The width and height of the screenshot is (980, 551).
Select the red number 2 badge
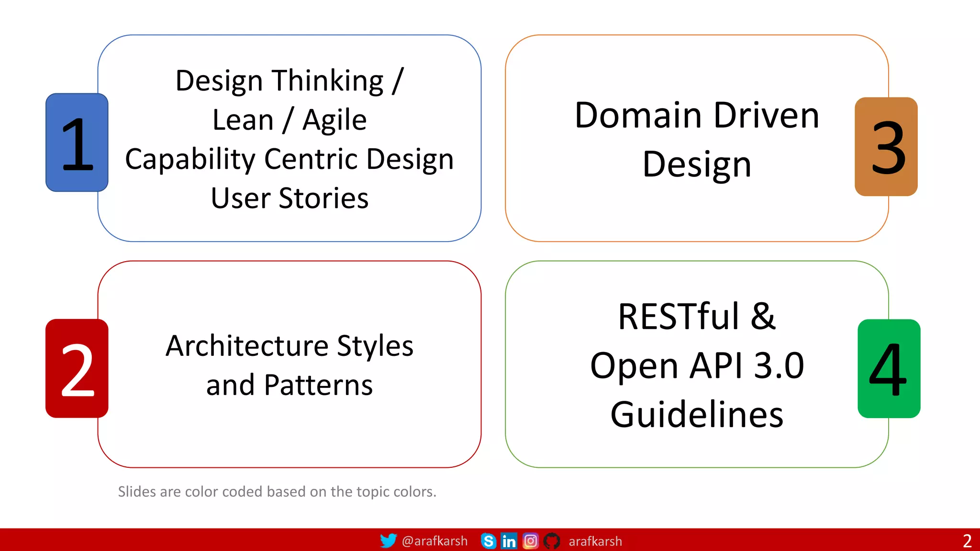(77, 368)
